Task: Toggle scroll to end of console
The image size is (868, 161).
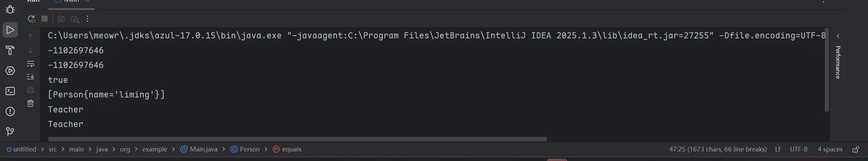Action: tap(31, 77)
